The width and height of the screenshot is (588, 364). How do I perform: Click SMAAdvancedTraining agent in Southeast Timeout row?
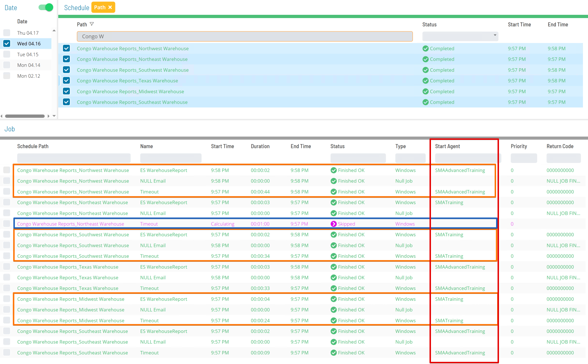(460, 353)
